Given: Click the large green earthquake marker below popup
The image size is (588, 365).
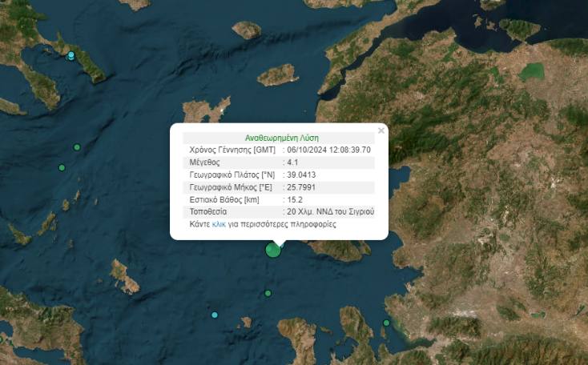Looking at the screenshot, I should tap(273, 251).
